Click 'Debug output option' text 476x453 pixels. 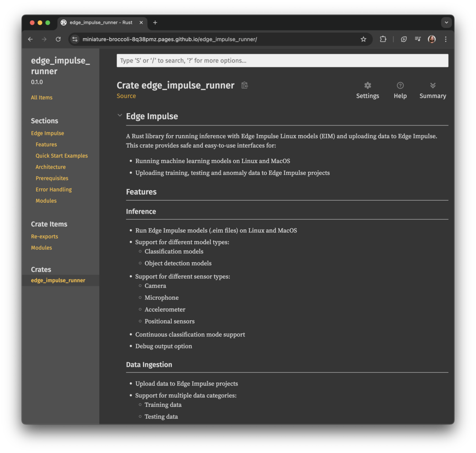[163, 346]
